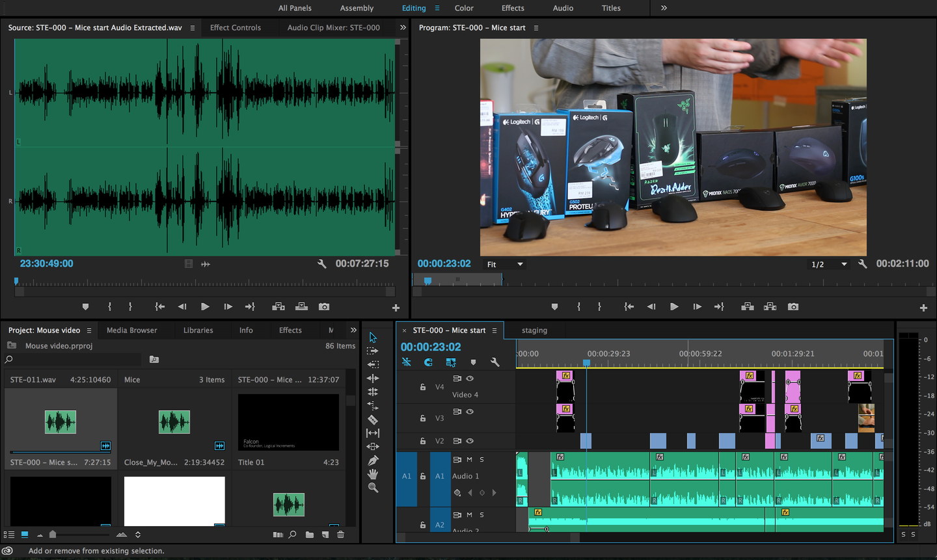Switch Project panel to list view
The height and width of the screenshot is (560, 937).
(8, 535)
